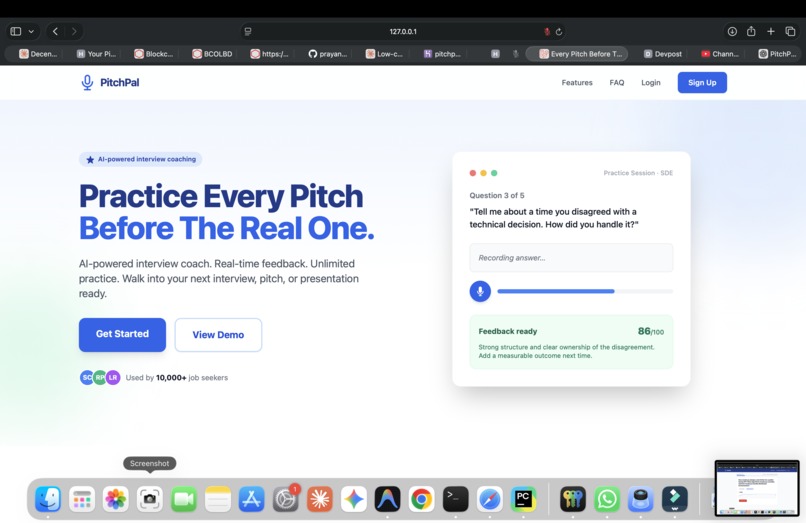Show the tab overview icon

tap(790, 31)
